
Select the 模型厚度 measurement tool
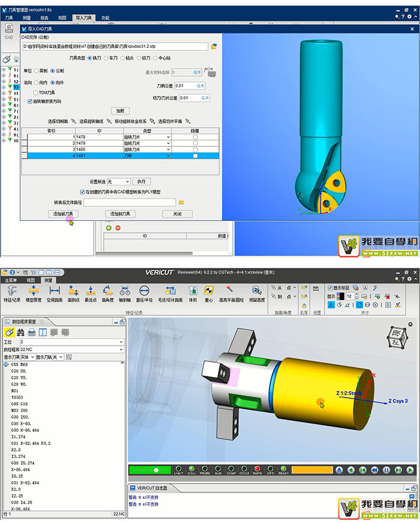click(x=34, y=294)
